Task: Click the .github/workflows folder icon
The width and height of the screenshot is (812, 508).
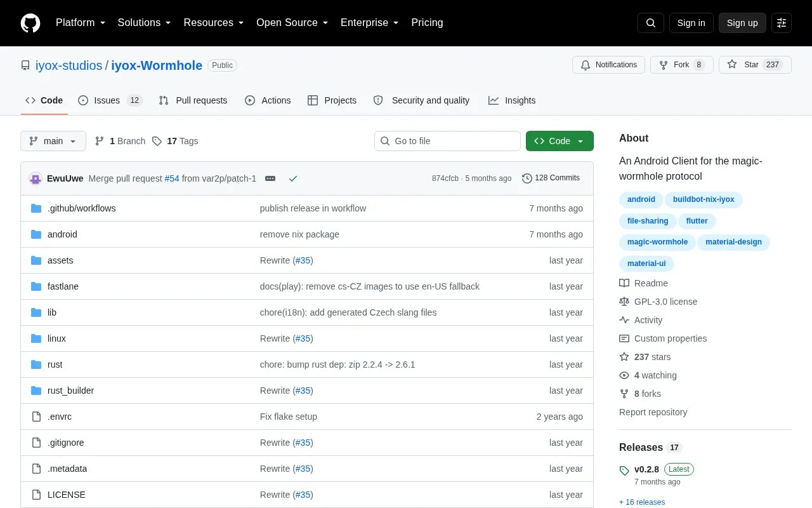Action: (36, 208)
